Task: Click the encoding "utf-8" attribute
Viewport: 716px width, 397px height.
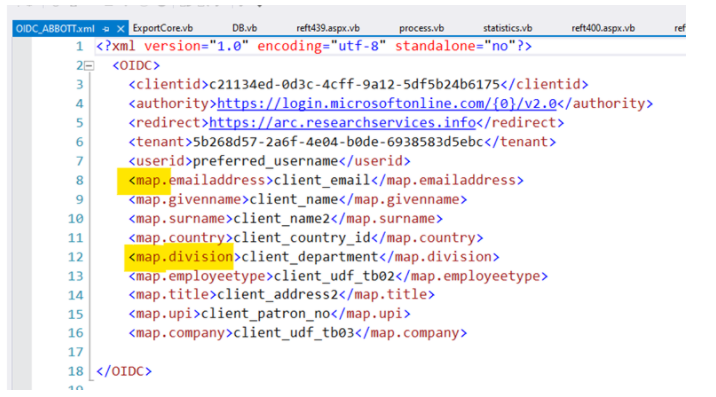Action: pyautogui.click(x=321, y=46)
